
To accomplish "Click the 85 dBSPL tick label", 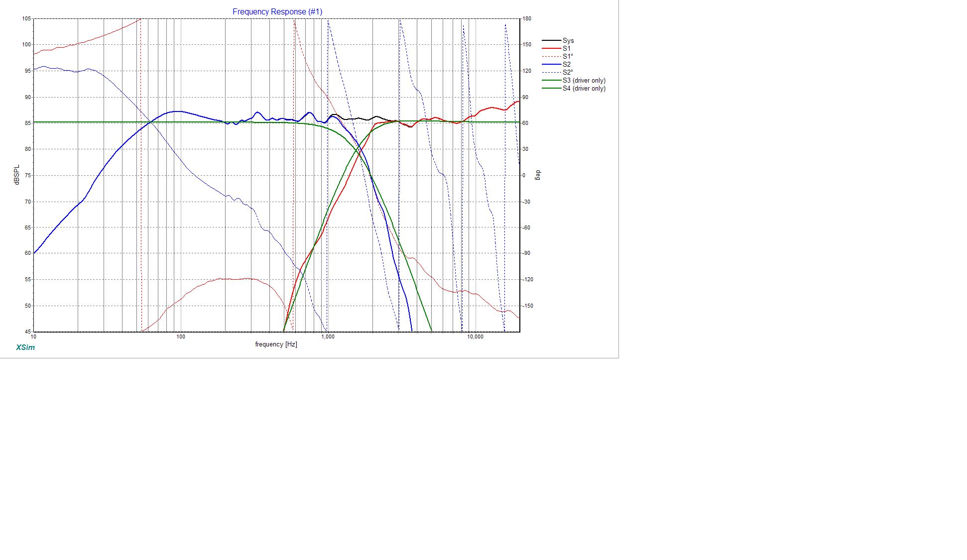I will click(x=28, y=123).
